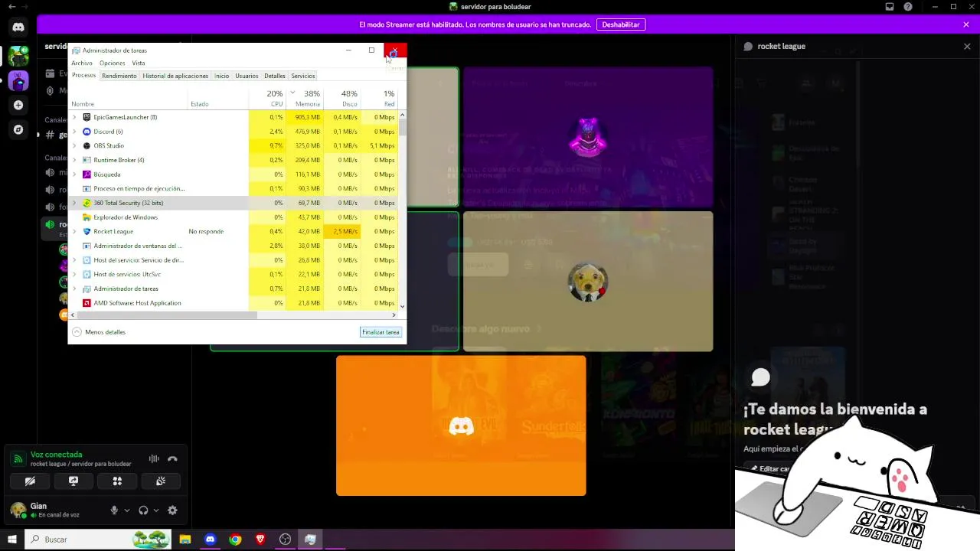The height and width of the screenshot is (551, 980).
Task: Open File Explorer from the taskbar
Action: [x=185, y=540]
